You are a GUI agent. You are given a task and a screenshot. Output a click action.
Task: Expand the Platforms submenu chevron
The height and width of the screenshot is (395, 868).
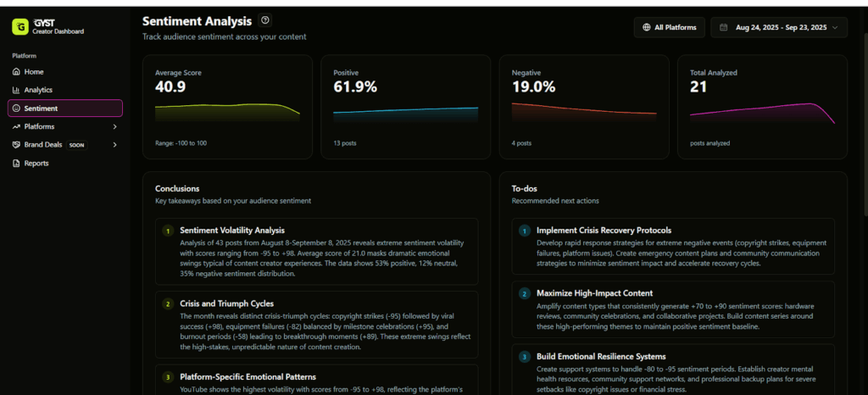point(114,126)
